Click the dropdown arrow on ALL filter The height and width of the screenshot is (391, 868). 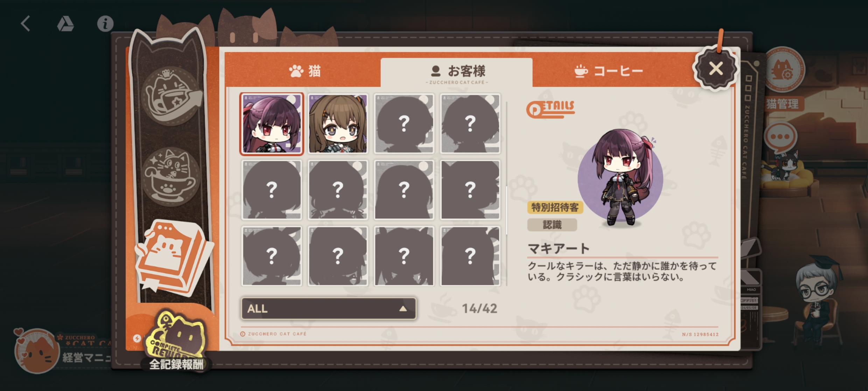[x=403, y=308]
